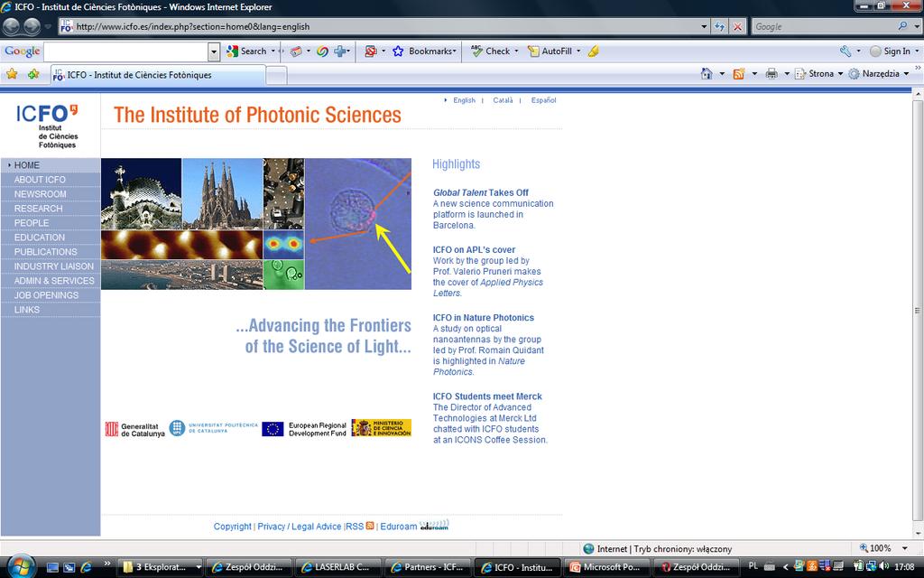Click the browser Back arrow button
The image size is (924, 578).
point(11,26)
